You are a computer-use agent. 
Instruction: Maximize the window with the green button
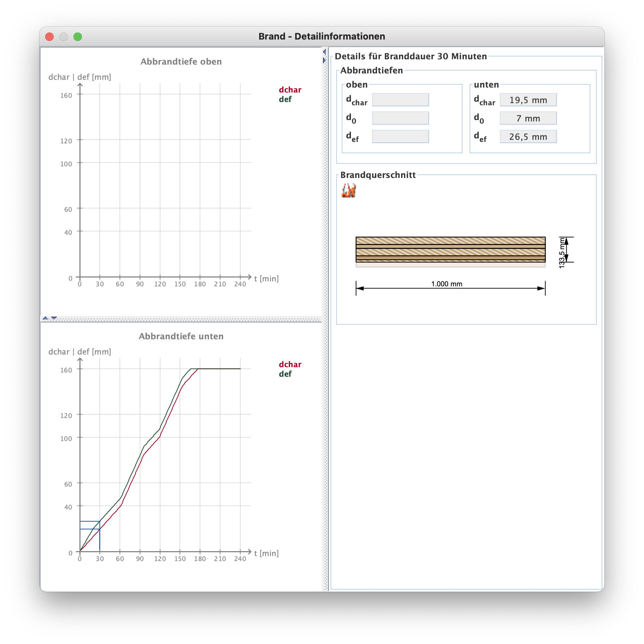click(78, 37)
